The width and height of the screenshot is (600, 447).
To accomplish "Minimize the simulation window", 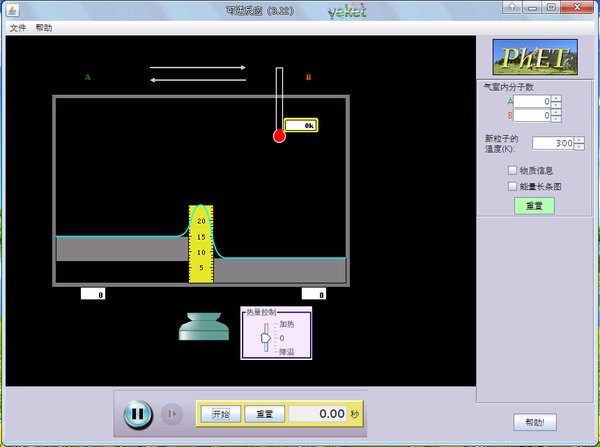I will 531,7.
